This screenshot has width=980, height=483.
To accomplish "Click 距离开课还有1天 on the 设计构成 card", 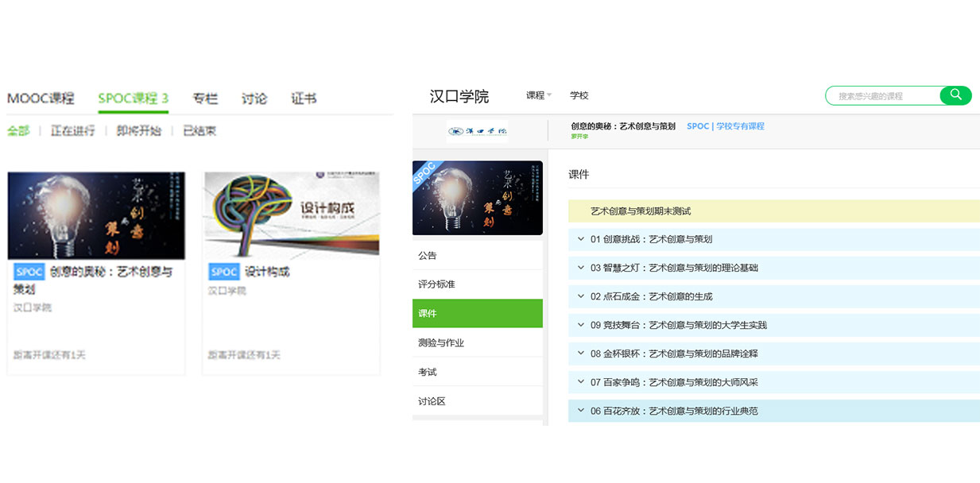I will click(x=244, y=355).
